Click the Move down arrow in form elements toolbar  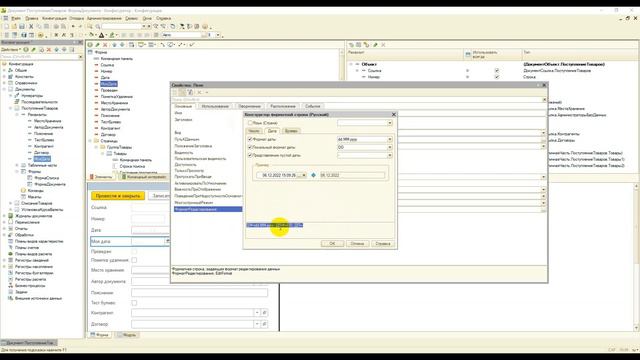pos(122,44)
